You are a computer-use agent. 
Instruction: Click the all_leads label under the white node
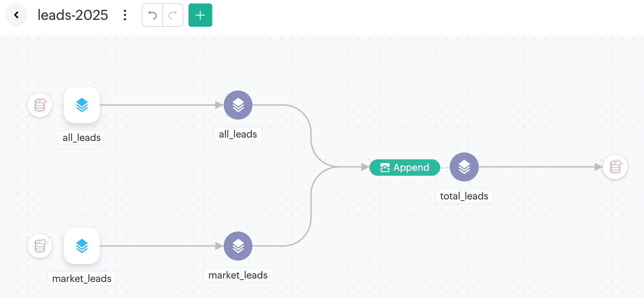tap(82, 138)
